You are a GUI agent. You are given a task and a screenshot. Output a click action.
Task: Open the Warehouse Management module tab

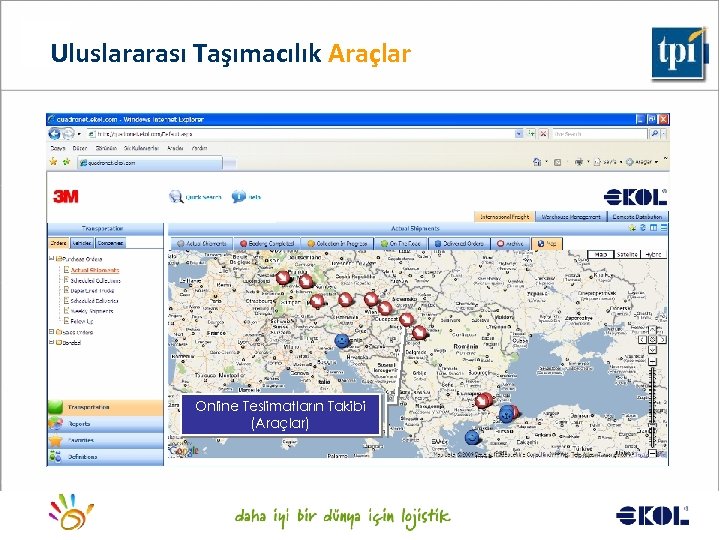[x=571, y=217]
